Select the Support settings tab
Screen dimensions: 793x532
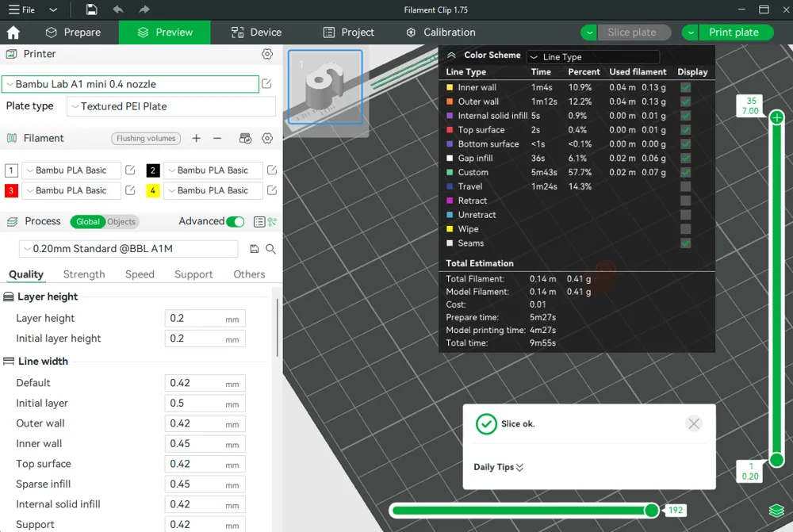tap(193, 274)
